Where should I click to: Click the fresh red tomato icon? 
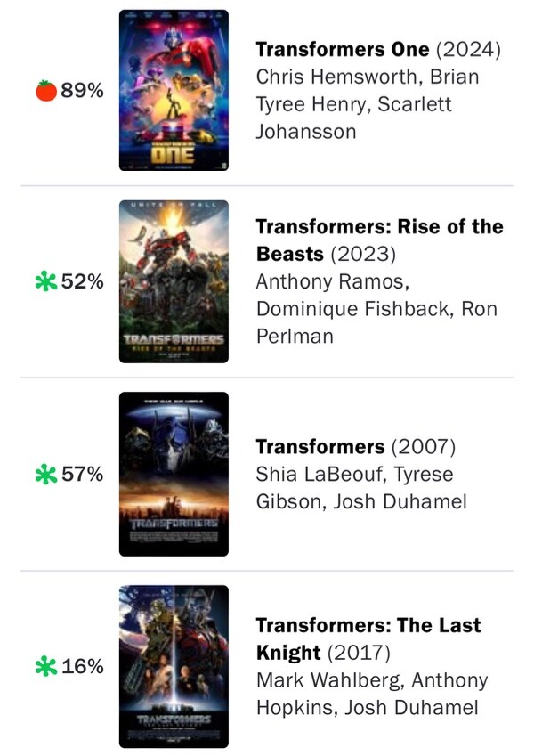click(46, 90)
